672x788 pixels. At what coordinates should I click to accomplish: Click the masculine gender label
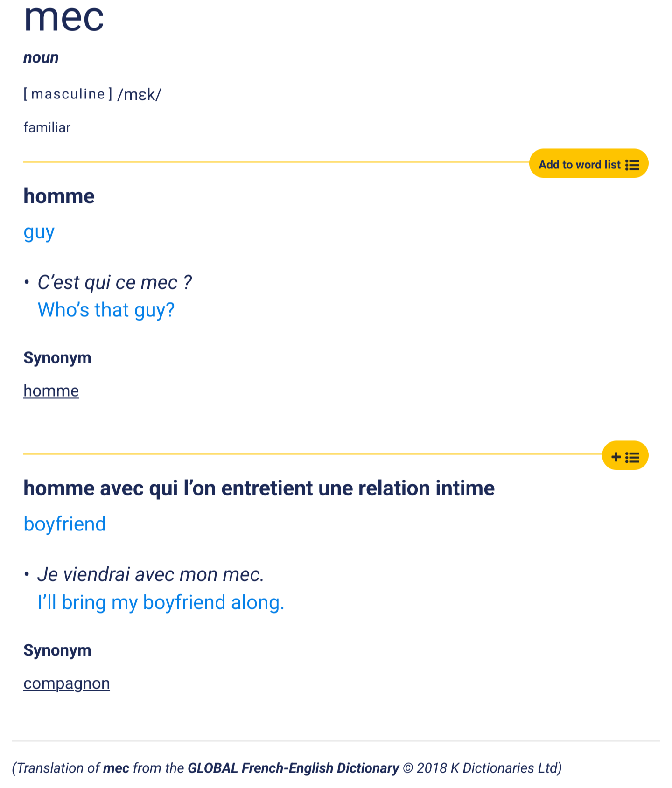[x=68, y=94]
